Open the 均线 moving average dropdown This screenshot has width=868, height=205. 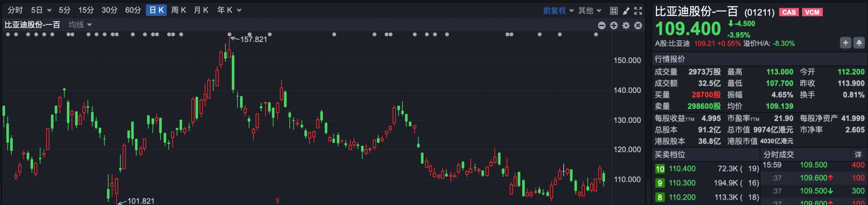80,25
